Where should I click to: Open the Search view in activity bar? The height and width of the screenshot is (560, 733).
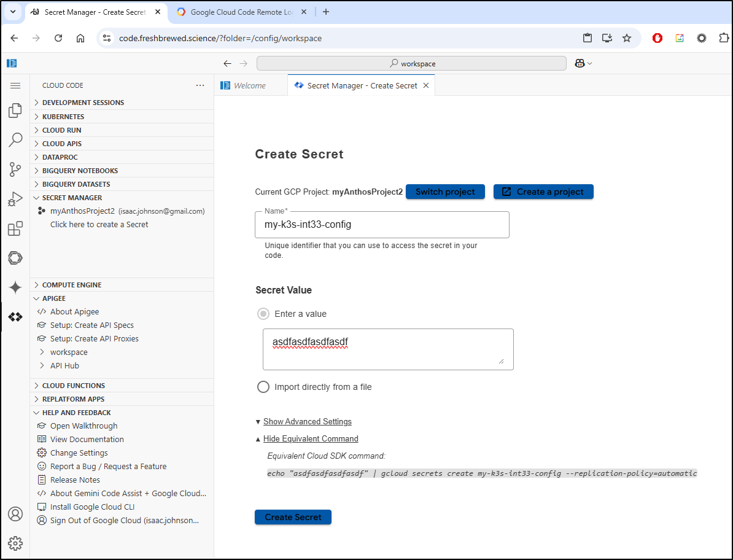click(15, 140)
